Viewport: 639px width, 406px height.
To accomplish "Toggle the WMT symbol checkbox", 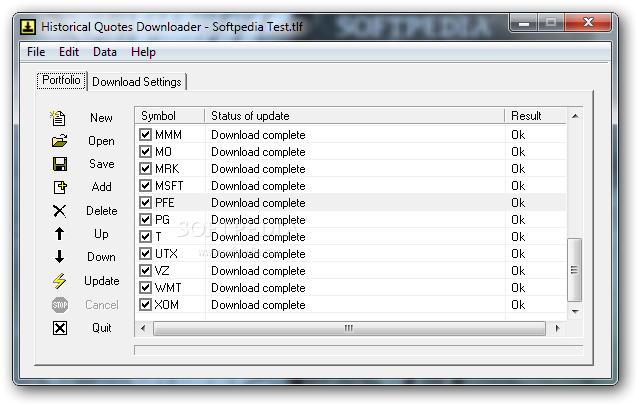I will (x=145, y=288).
